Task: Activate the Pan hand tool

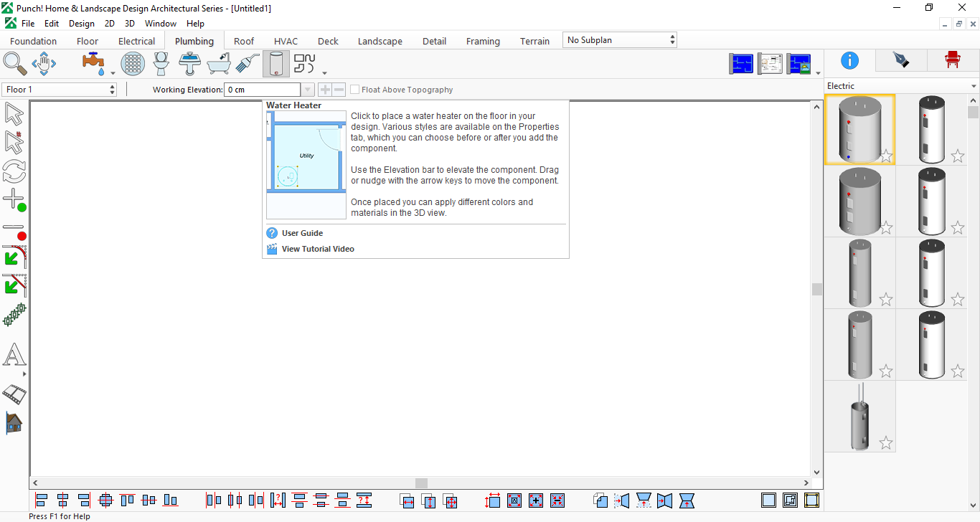Action: tap(44, 63)
